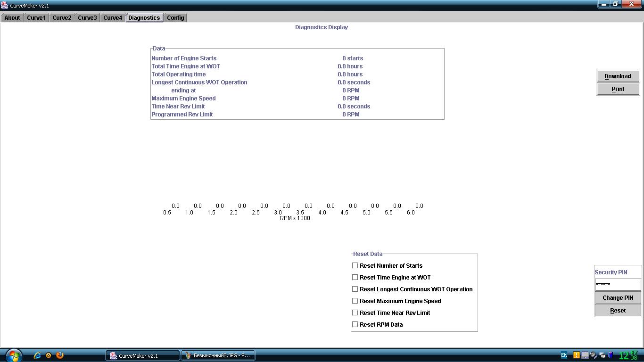Click the 'Programmed Rev Limit' label
This screenshot has width=644, height=362.
[182, 115]
